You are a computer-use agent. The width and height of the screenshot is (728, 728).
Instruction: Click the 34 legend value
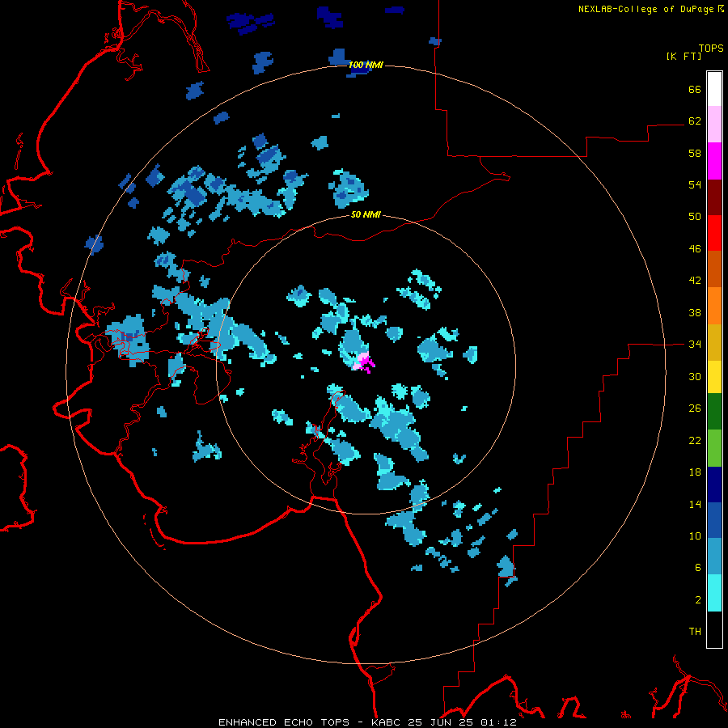point(695,345)
